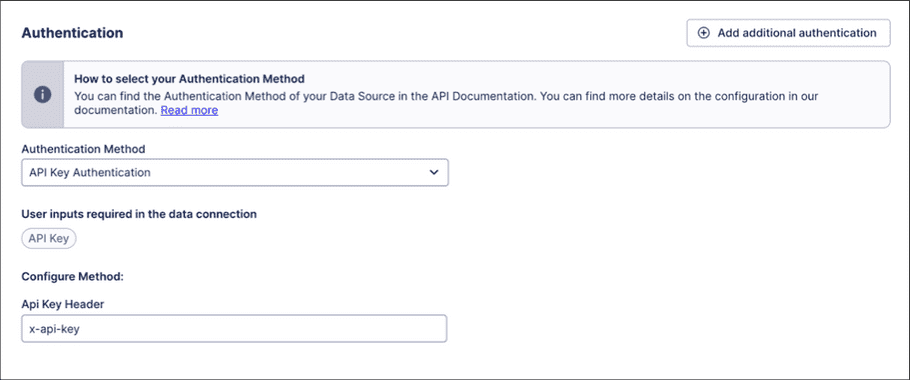Click the Authentication Method field label
Screen dimensions: 910x380
[x=83, y=149]
